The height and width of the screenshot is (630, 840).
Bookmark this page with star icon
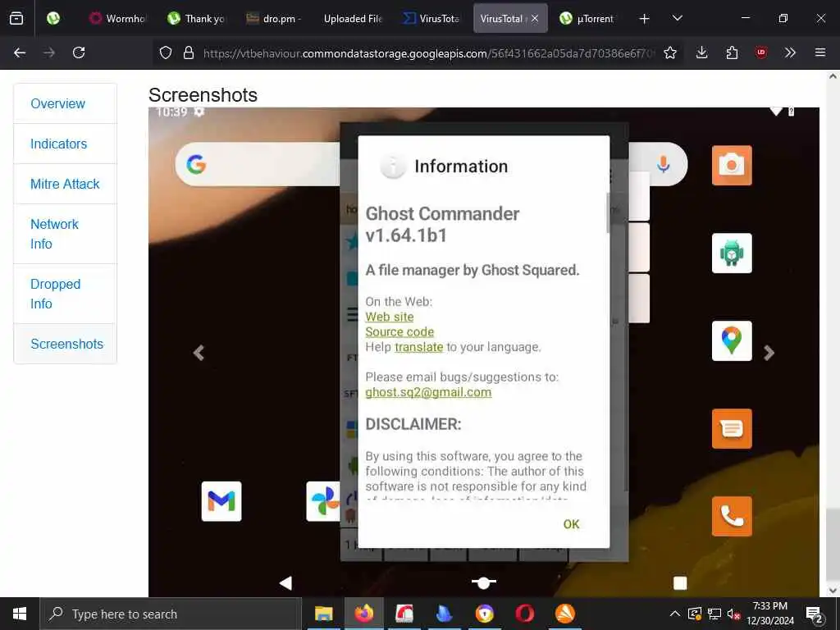pos(669,52)
